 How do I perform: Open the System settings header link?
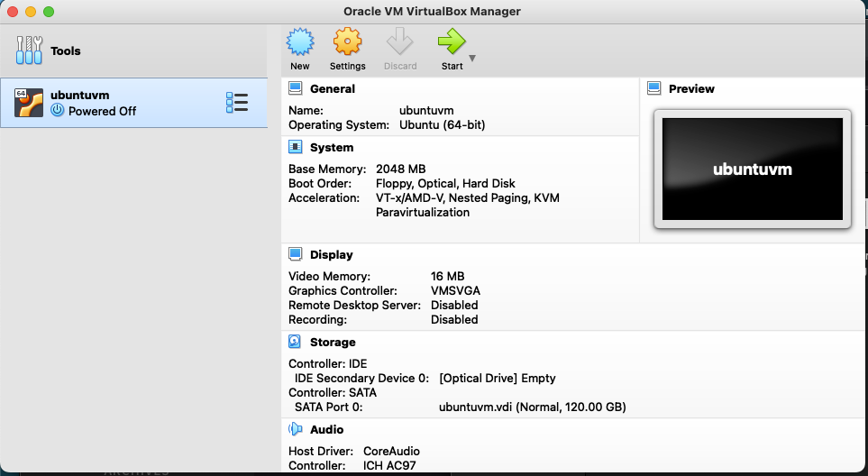point(332,147)
